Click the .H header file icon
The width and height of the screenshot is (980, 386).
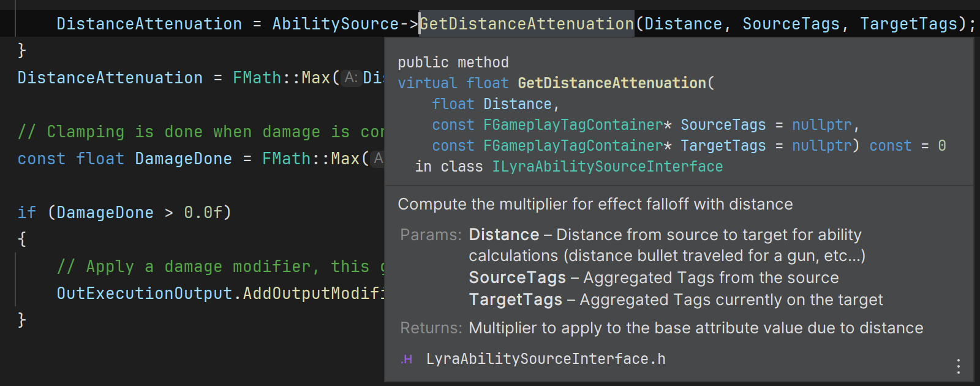pyautogui.click(x=407, y=360)
